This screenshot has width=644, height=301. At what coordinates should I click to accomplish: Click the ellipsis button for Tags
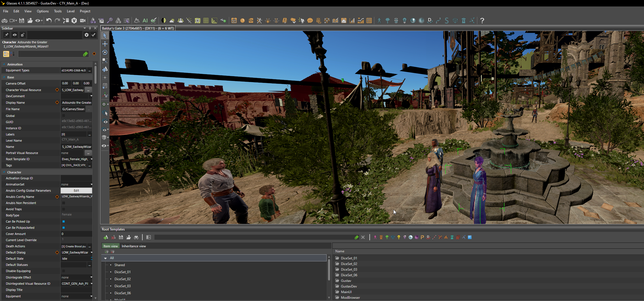[89, 165]
